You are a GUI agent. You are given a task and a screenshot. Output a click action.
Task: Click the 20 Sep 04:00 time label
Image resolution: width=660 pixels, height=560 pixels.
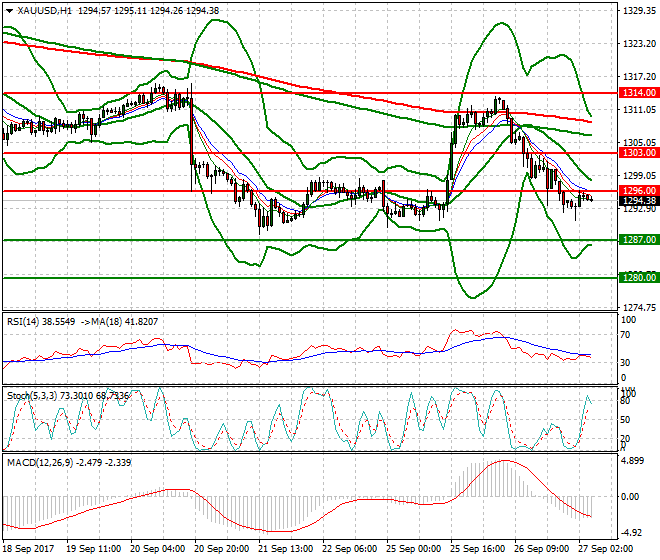click(x=157, y=549)
